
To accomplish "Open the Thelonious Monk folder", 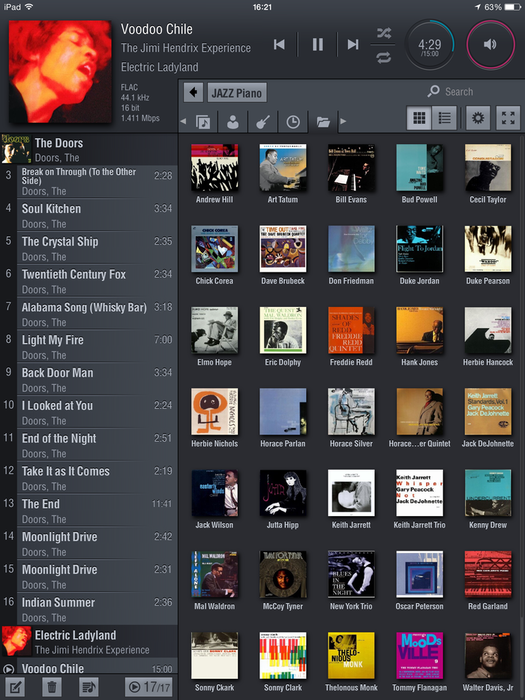I will (x=351, y=662).
